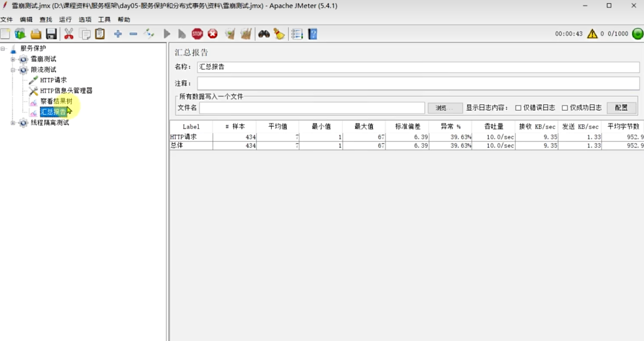Collapse the 限流测试 tree node
644x341 pixels.
click(13, 70)
